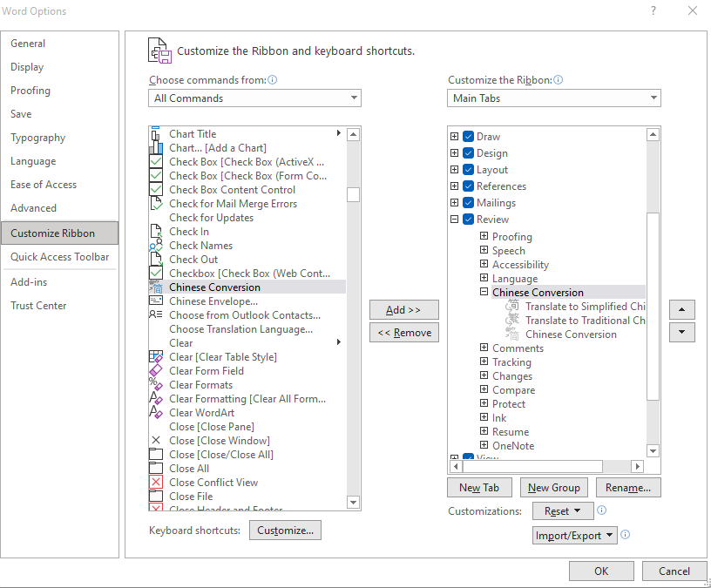Click info icon next to Customize the Ribbon
Screen dimensions: 711x588
click(559, 80)
